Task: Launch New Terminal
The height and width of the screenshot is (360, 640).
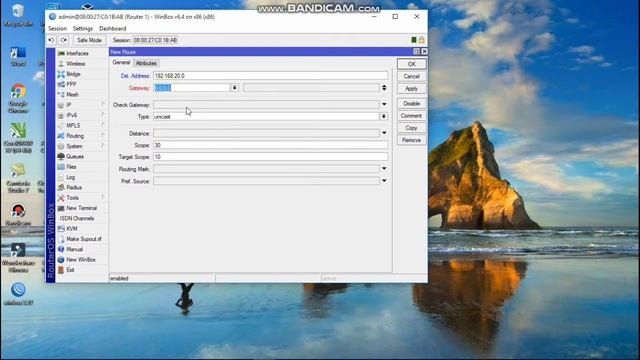Action: coord(82,208)
